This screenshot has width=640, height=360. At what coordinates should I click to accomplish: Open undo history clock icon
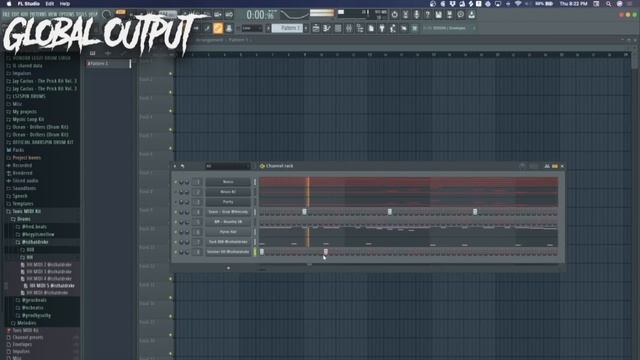460,15
